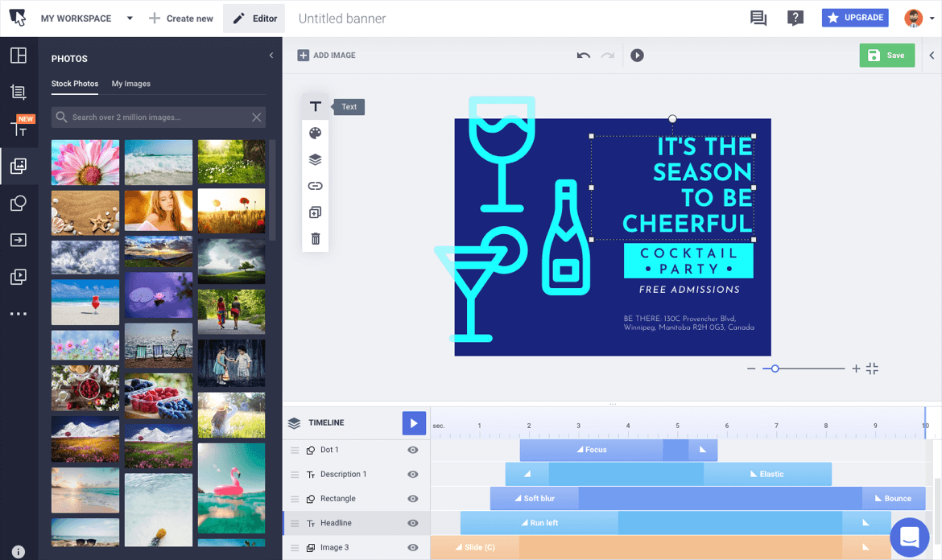
Task: Duplicate the selected element
Action: point(315,212)
